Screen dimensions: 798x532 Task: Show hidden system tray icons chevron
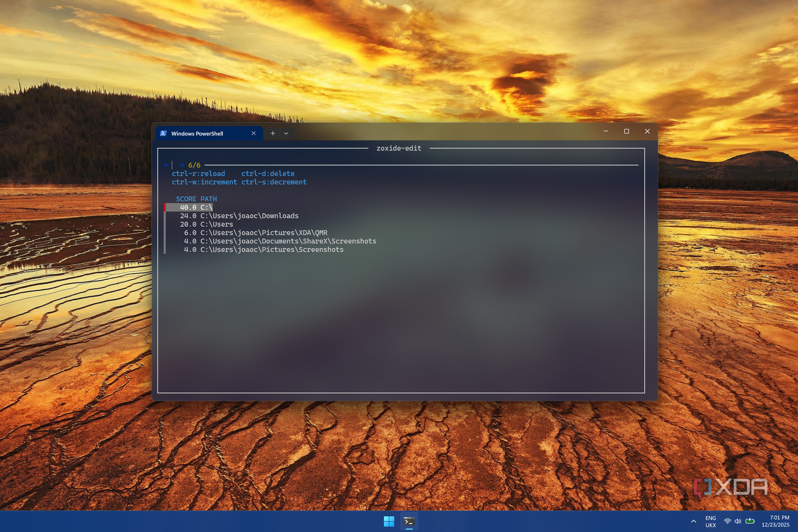[694, 521]
